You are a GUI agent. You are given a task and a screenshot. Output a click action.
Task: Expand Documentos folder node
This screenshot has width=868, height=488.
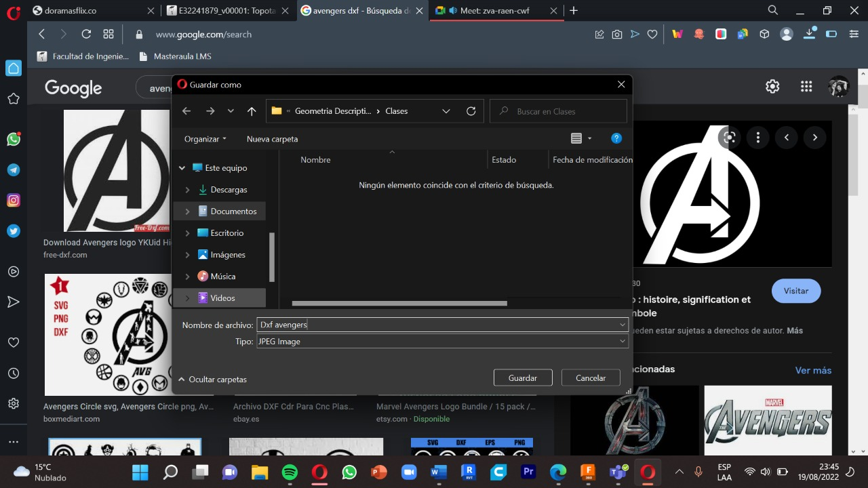coord(188,211)
